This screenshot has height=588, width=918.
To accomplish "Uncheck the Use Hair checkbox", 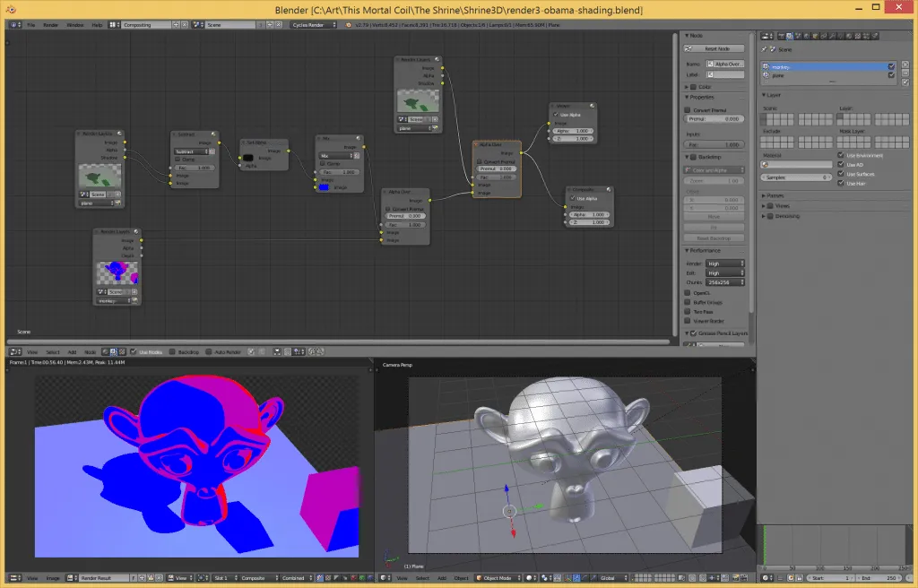I will point(841,183).
